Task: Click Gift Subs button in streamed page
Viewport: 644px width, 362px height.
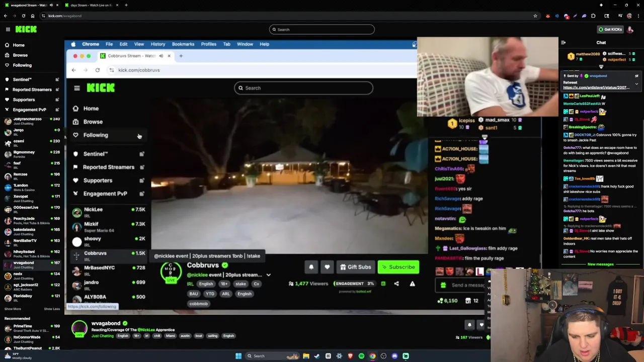Action: (x=355, y=267)
